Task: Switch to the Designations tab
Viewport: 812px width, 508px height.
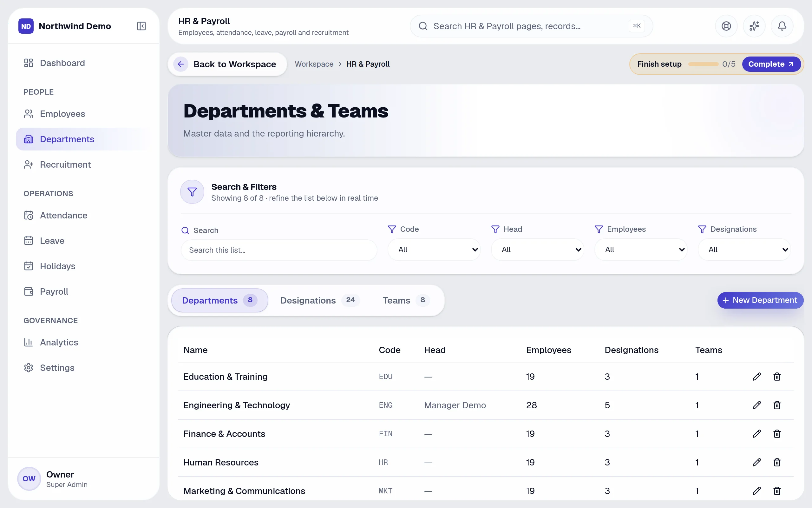Action: (320, 300)
